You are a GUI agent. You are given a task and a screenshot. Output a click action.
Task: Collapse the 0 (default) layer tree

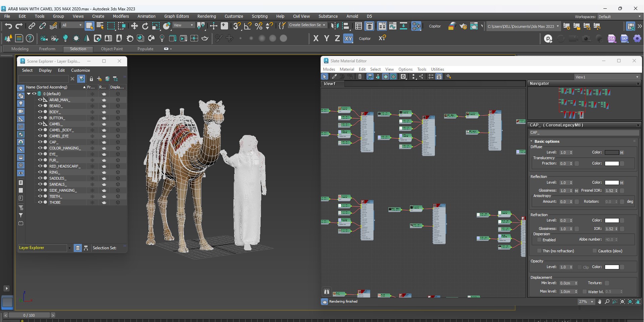click(x=29, y=94)
